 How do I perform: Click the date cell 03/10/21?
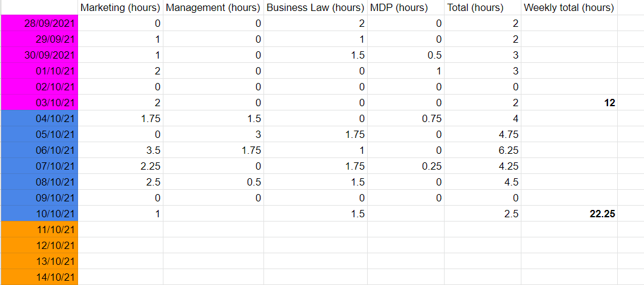[39, 103]
